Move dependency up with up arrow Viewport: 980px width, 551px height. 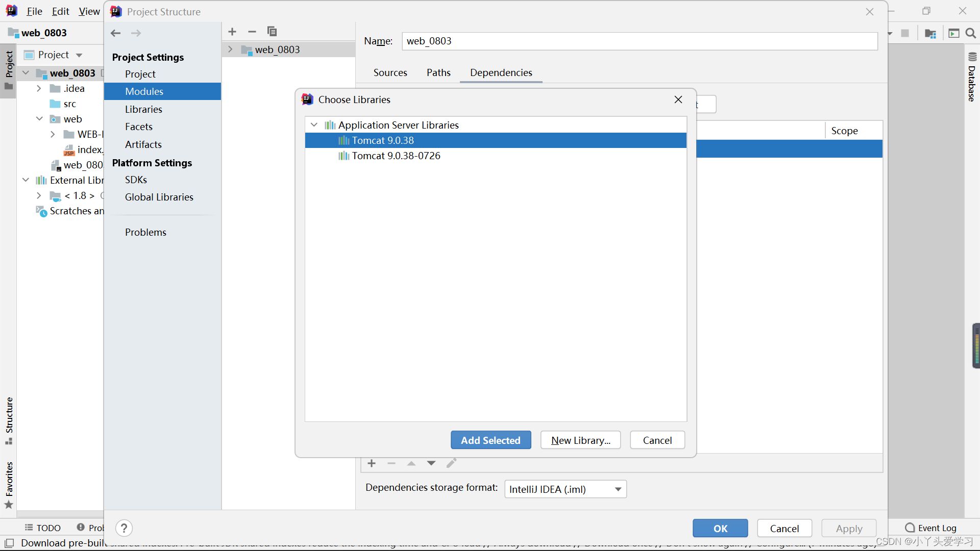(x=411, y=463)
